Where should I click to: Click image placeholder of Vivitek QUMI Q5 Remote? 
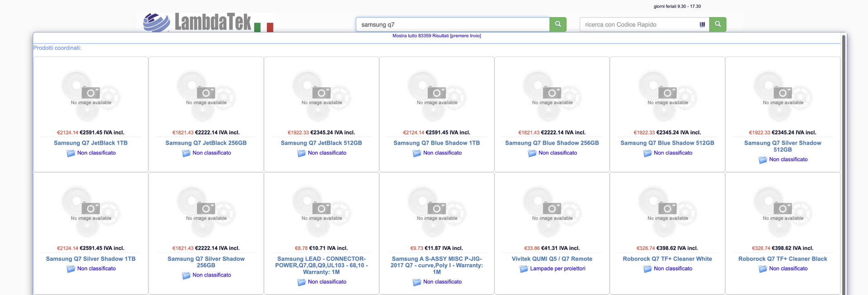click(x=552, y=211)
